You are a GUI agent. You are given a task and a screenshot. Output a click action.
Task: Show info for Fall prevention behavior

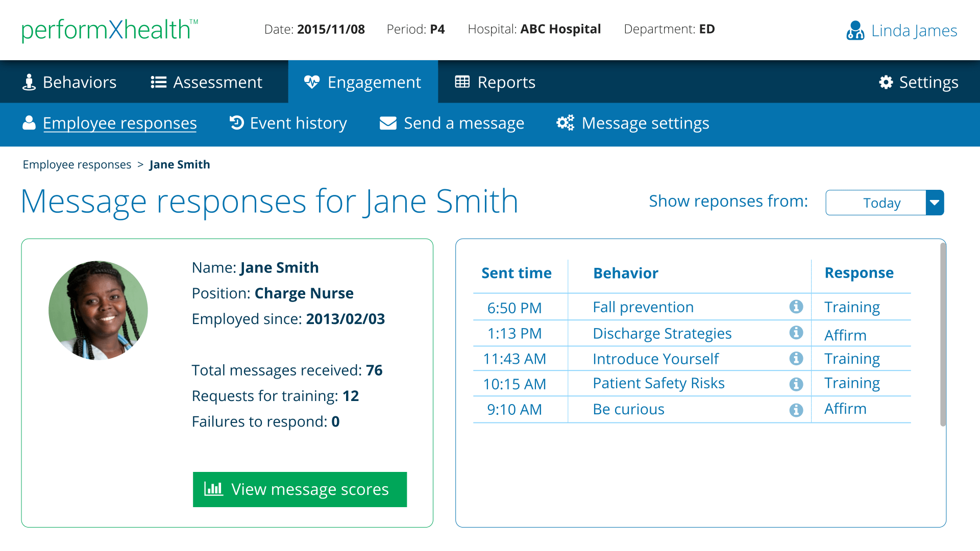(796, 307)
